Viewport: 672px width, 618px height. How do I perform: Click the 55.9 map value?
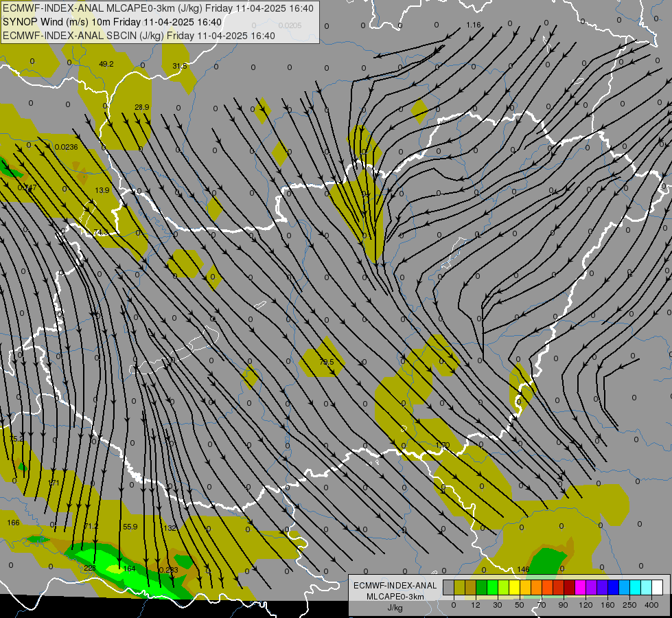(130, 527)
